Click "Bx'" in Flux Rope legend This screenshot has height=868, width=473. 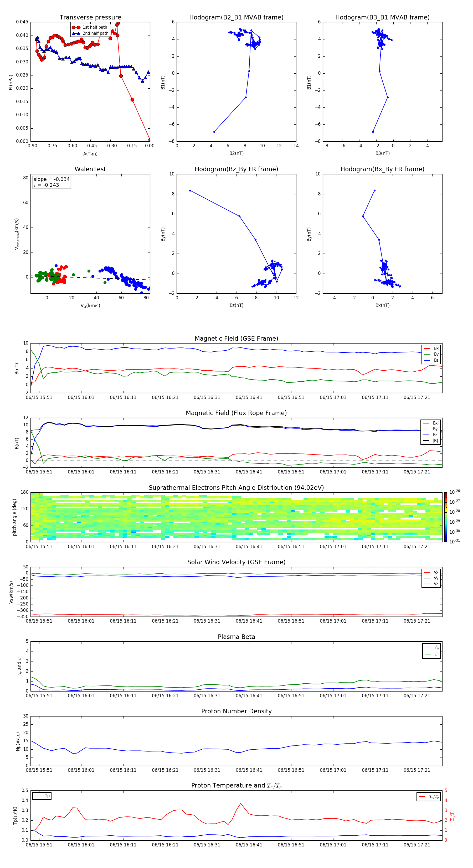[431, 423]
